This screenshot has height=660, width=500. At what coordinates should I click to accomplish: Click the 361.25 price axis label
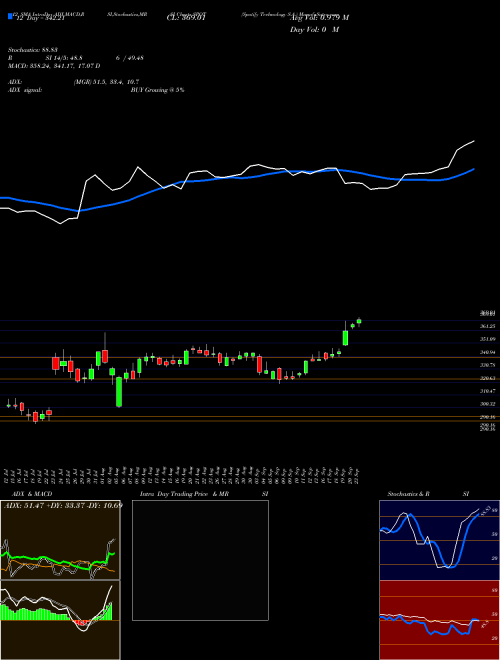click(x=487, y=326)
